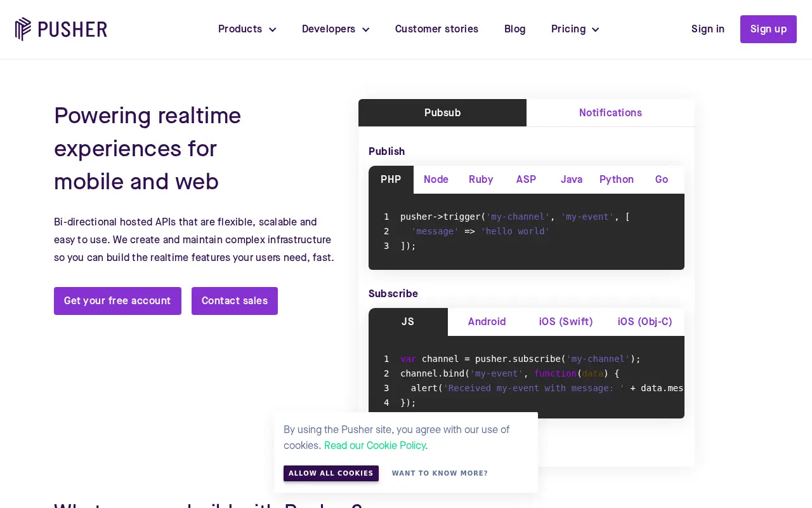Select the Java publish tab

[571, 180]
